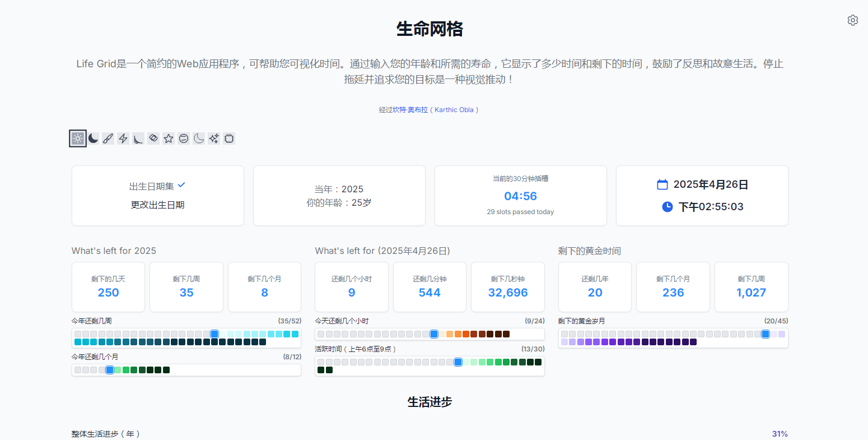Image resolution: width=868 pixels, height=440 pixels.
Task: Open settings via the gear icon
Action: coord(852,20)
